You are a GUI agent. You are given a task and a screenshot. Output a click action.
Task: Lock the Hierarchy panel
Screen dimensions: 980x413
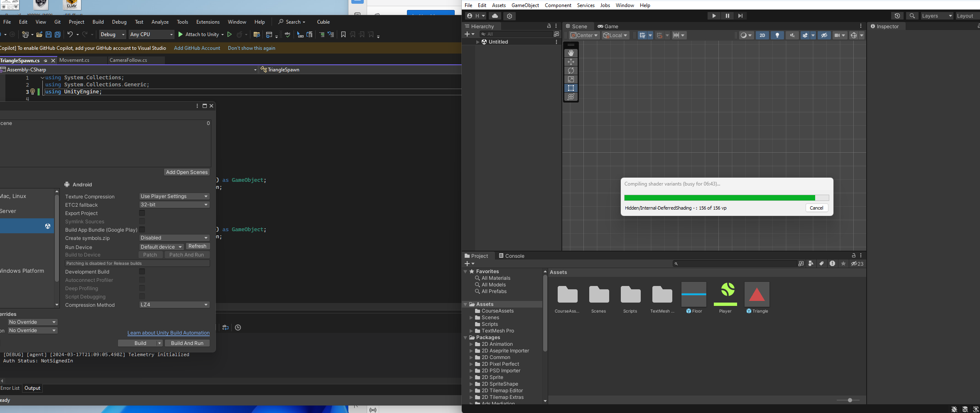(x=549, y=26)
